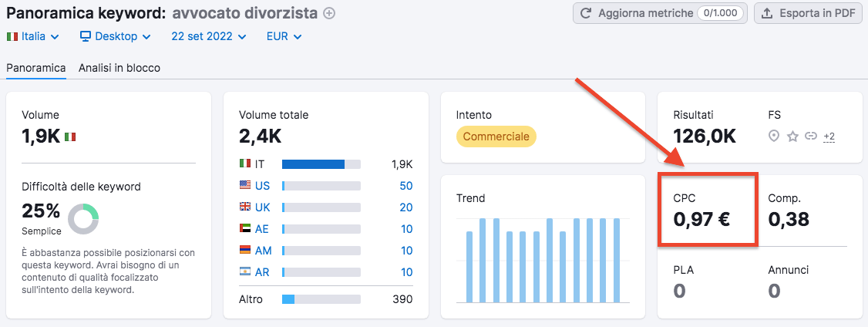
Task: Open the 22 set 2022 date dropdown
Action: point(208,36)
